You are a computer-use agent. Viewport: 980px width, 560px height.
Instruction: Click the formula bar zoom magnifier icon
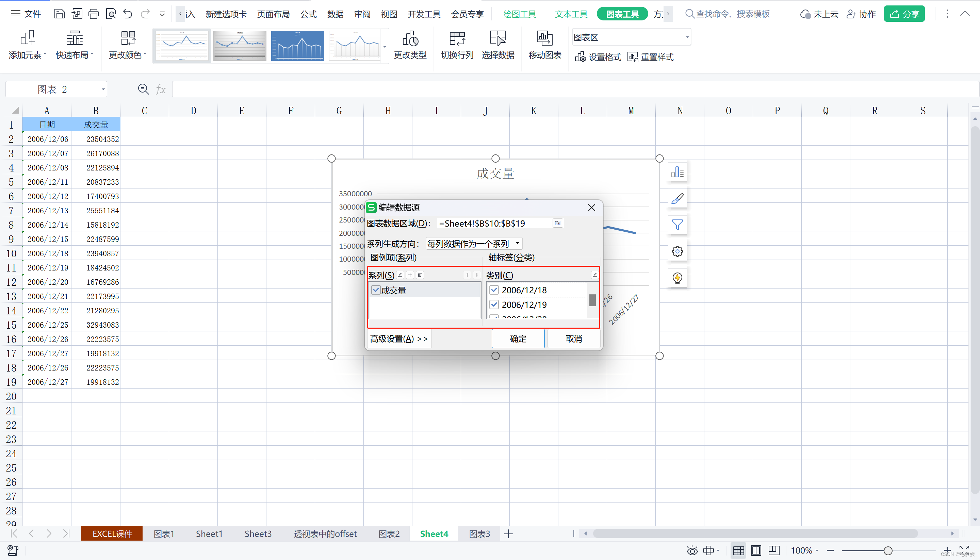click(143, 89)
